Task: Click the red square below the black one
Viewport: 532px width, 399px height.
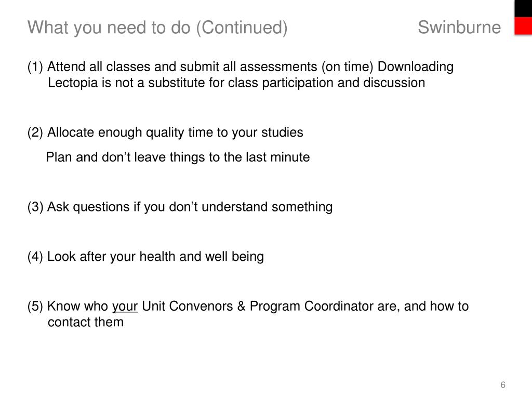Action: (x=523, y=26)
